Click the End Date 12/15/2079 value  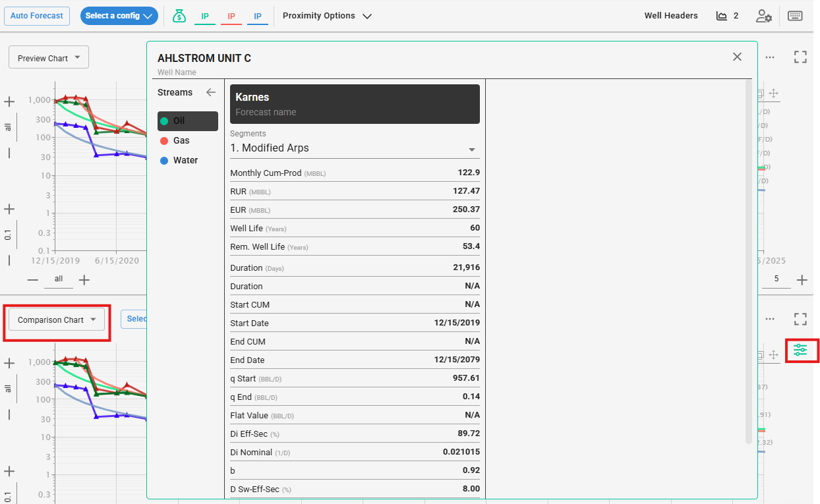[457, 360]
